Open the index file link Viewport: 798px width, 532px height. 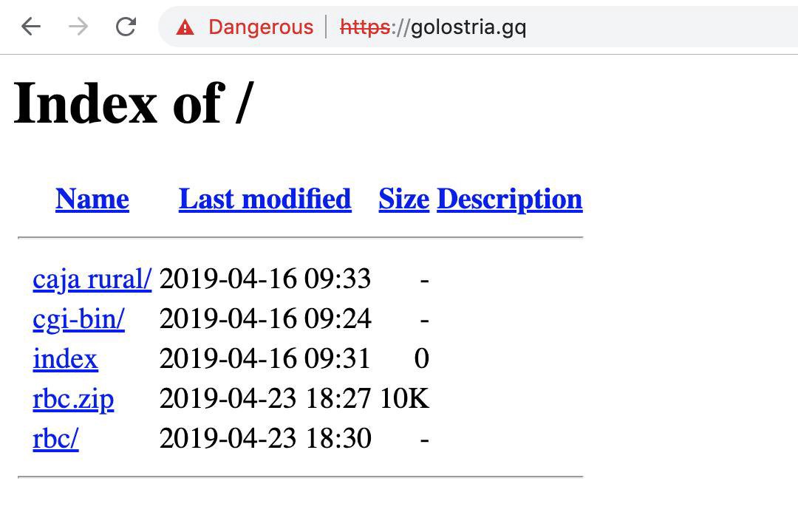pyautogui.click(x=65, y=359)
